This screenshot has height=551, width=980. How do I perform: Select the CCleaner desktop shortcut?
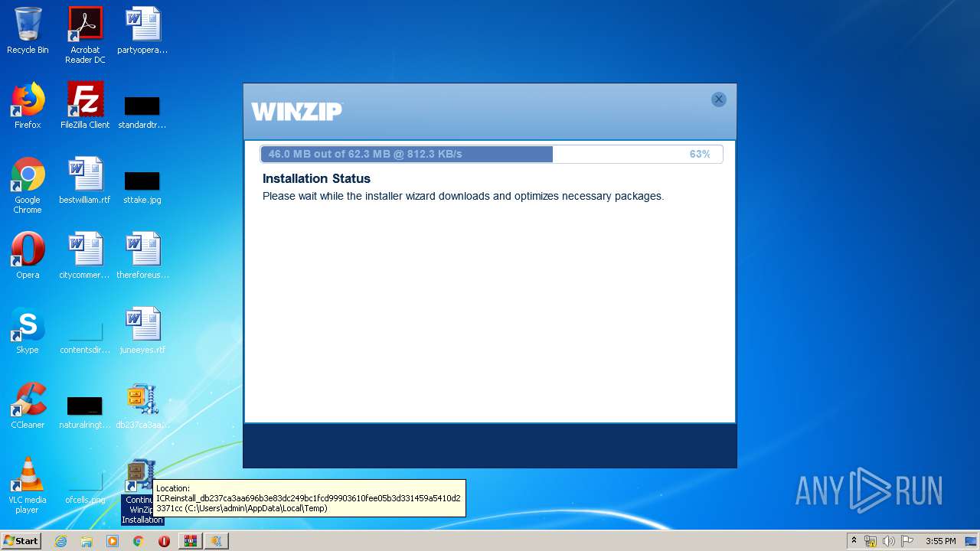tap(28, 406)
